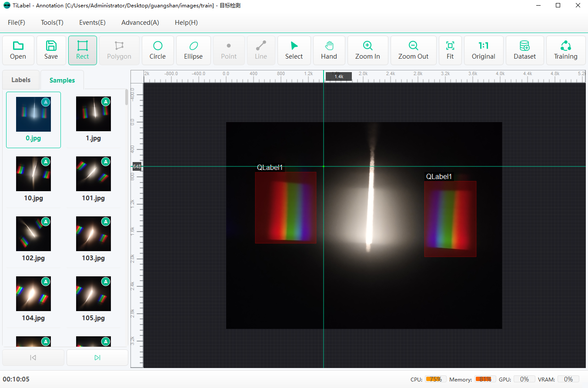Choose the Ellipse drawing tool
This screenshot has height=388, width=588.
193,50
